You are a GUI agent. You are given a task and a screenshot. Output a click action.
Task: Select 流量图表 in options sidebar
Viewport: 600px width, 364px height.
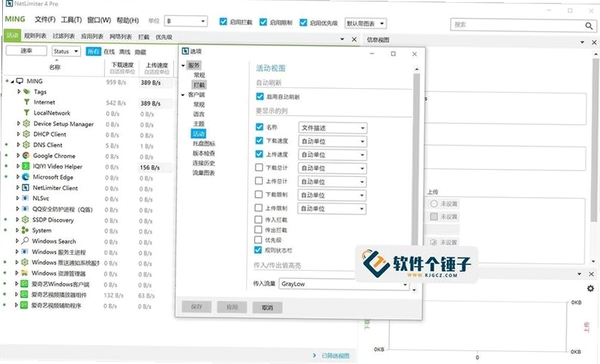pos(204,173)
